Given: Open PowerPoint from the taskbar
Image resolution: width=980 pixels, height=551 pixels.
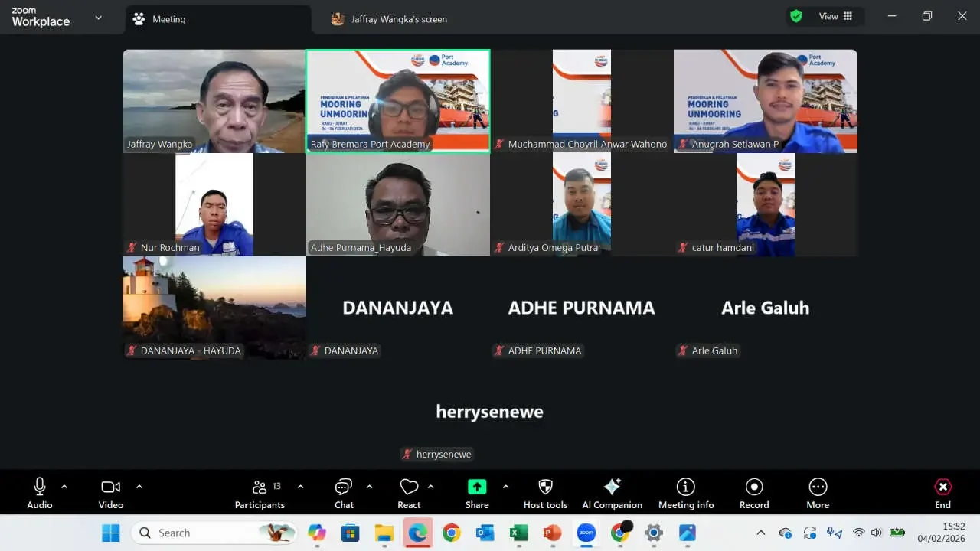Looking at the screenshot, I should coord(553,533).
